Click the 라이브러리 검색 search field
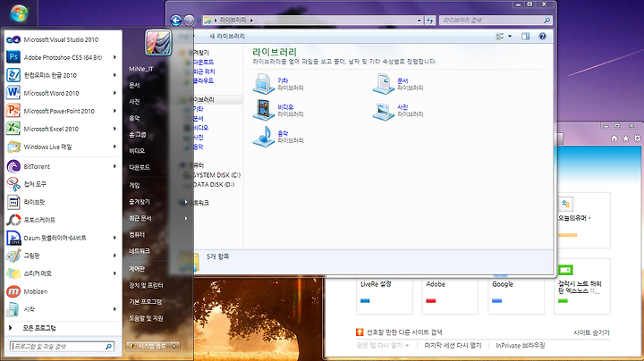The image size is (644, 361). point(496,20)
